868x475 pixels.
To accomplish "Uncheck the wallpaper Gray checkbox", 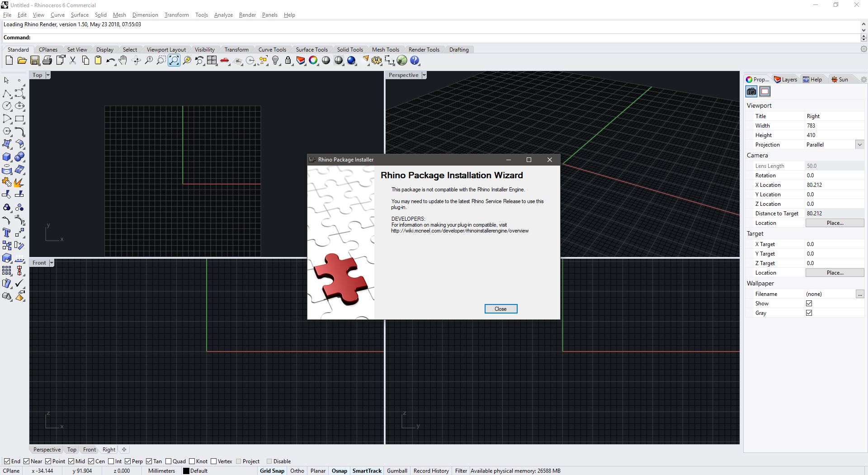I will tap(809, 313).
